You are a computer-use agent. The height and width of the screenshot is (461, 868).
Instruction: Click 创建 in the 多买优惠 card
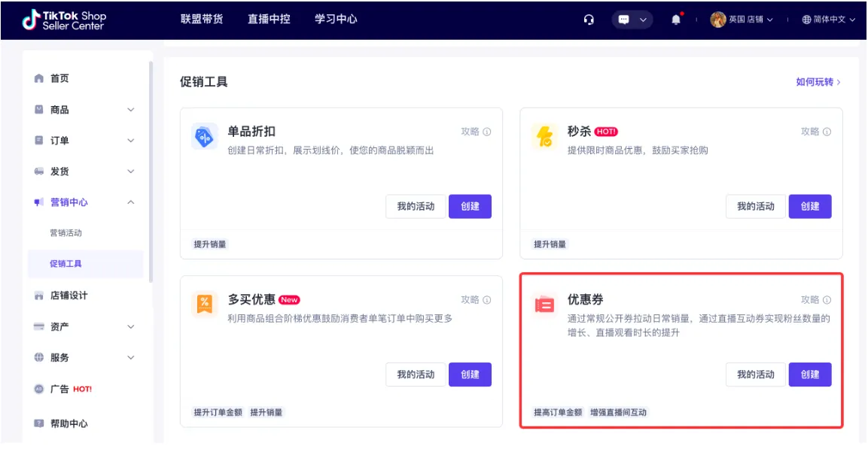point(470,375)
